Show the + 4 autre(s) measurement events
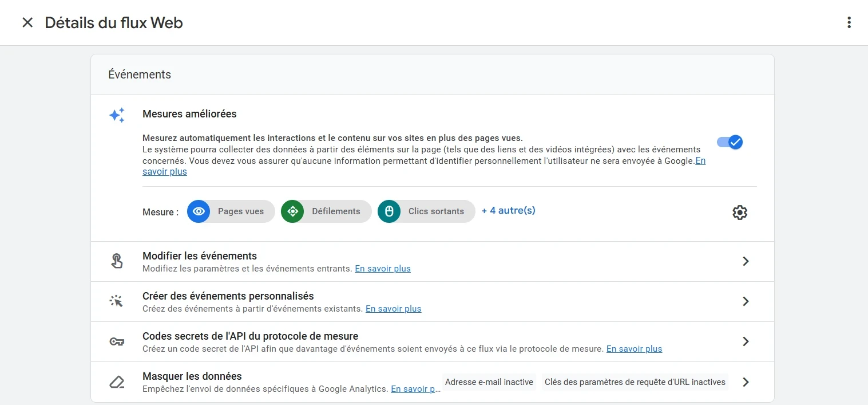This screenshot has width=868, height=405. (x=508, y=210)
